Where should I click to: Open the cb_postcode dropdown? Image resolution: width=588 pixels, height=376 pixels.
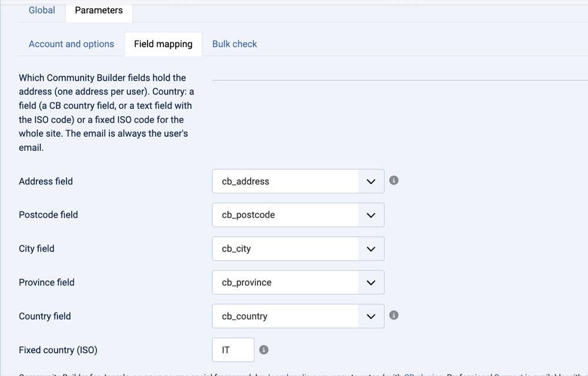[298, 215]
